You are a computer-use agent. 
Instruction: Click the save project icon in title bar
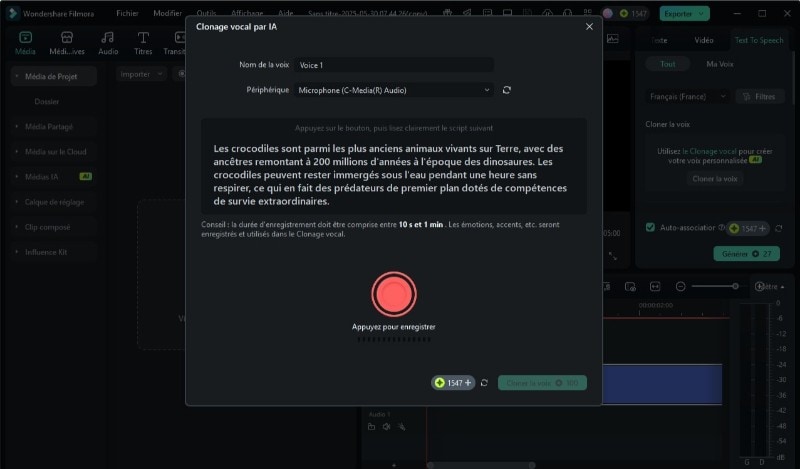[x=527, y=13]
